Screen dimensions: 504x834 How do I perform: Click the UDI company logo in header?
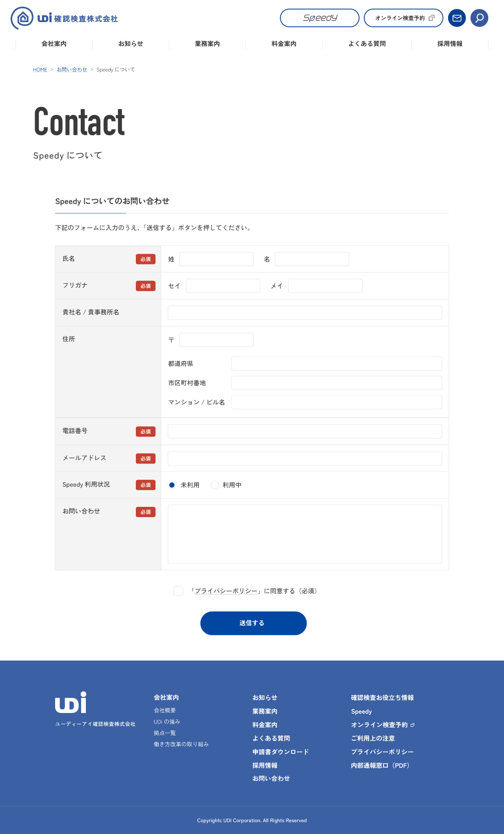point(64,18)
